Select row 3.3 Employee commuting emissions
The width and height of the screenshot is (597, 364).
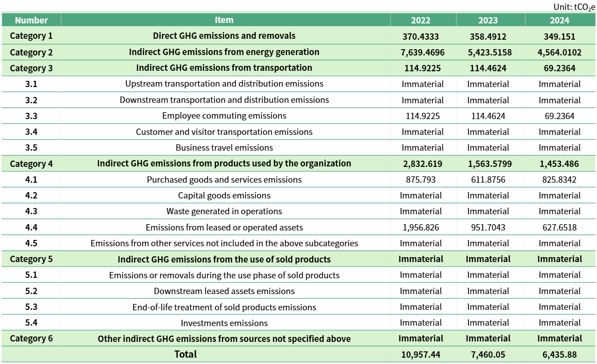(x=224, y=116)
